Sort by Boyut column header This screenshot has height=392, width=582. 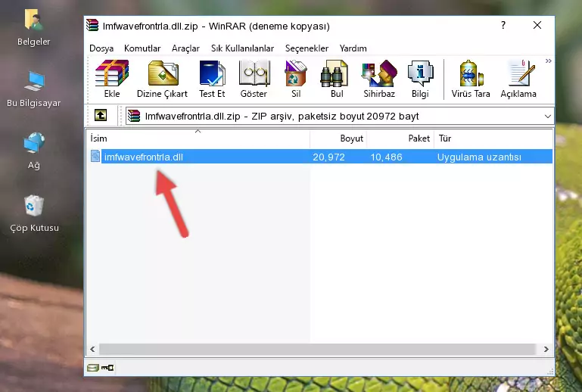point(338,138)
